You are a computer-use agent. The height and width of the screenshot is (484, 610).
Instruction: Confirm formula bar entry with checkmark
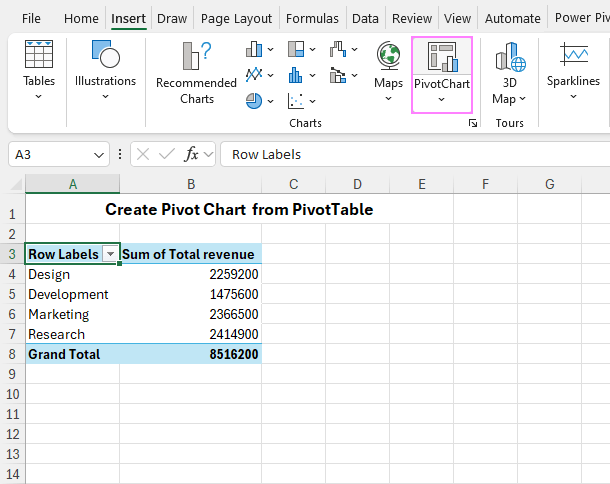pyautogui.click(x=167, y=154)
